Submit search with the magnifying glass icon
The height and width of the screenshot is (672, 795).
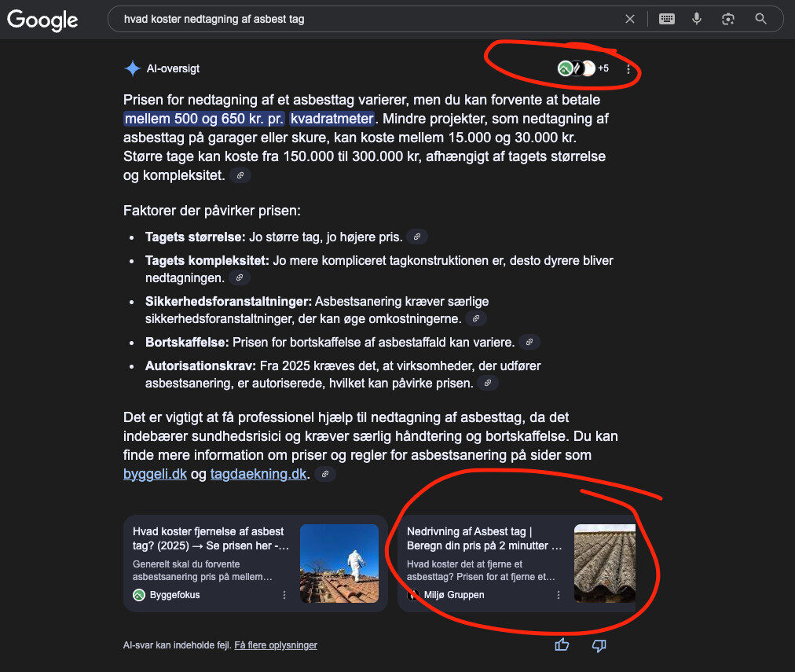(x=760, y=20)
